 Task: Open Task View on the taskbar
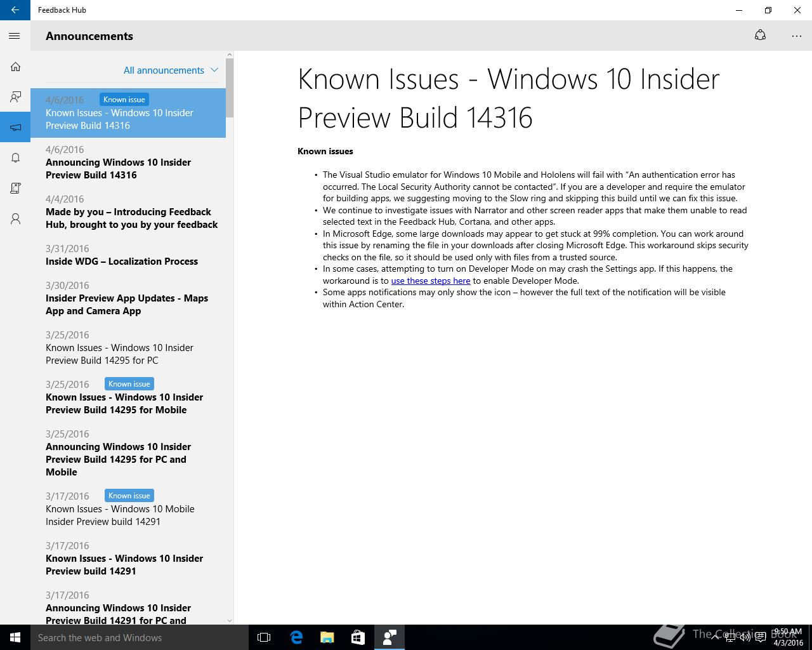click(264, 637)
